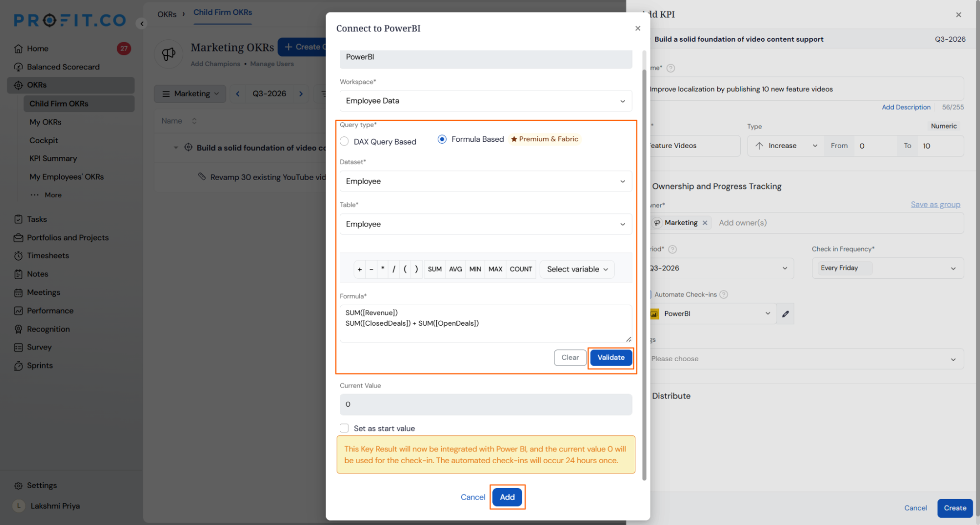Switch to the Child Firm OKRs tab
This screenshot has height=525, width=980.
223,12
